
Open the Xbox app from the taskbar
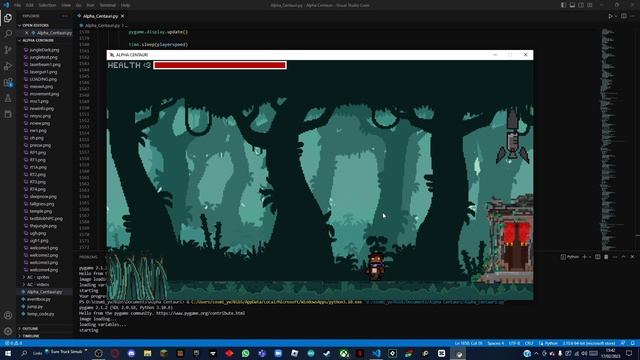[x=344, y=353]
